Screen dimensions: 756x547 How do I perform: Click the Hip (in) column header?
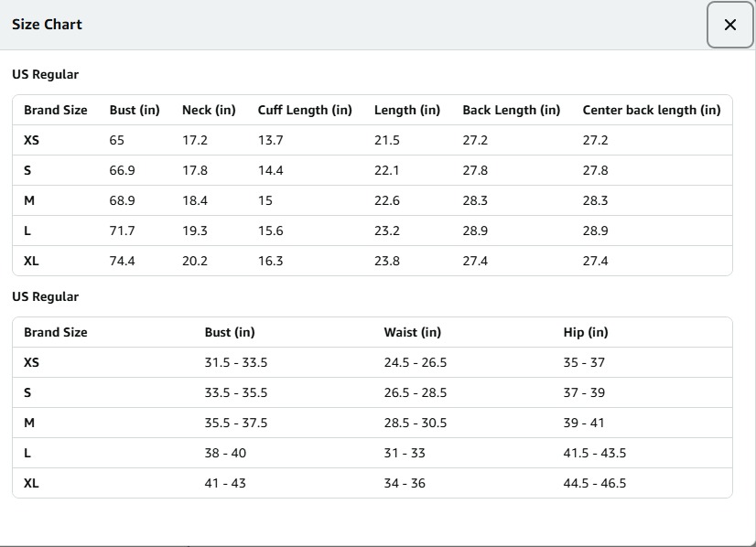click(586, 332)
